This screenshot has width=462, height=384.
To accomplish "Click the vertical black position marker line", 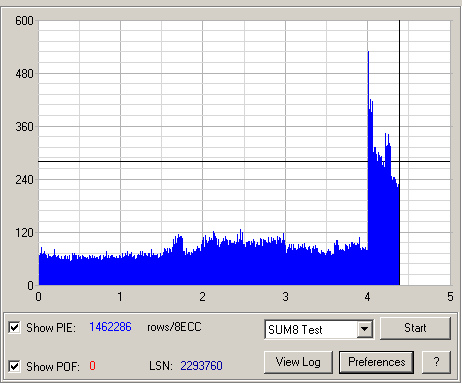I will (399, 100).
